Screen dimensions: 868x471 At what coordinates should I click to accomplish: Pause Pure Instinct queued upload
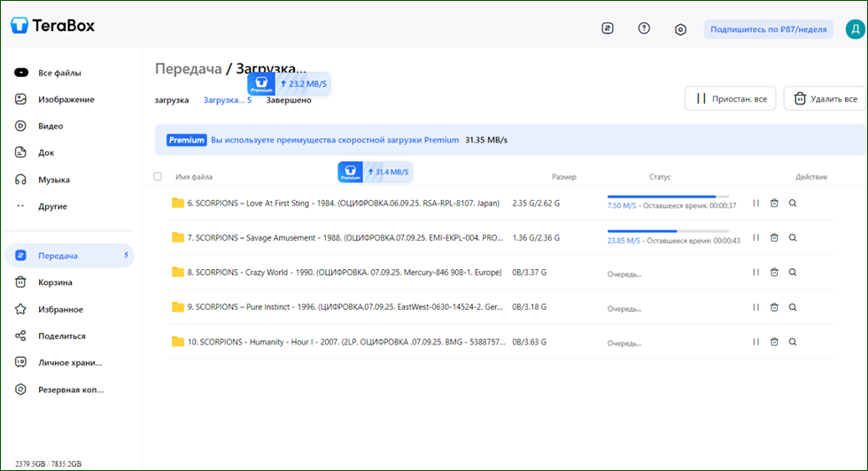(x=756, y=307)
